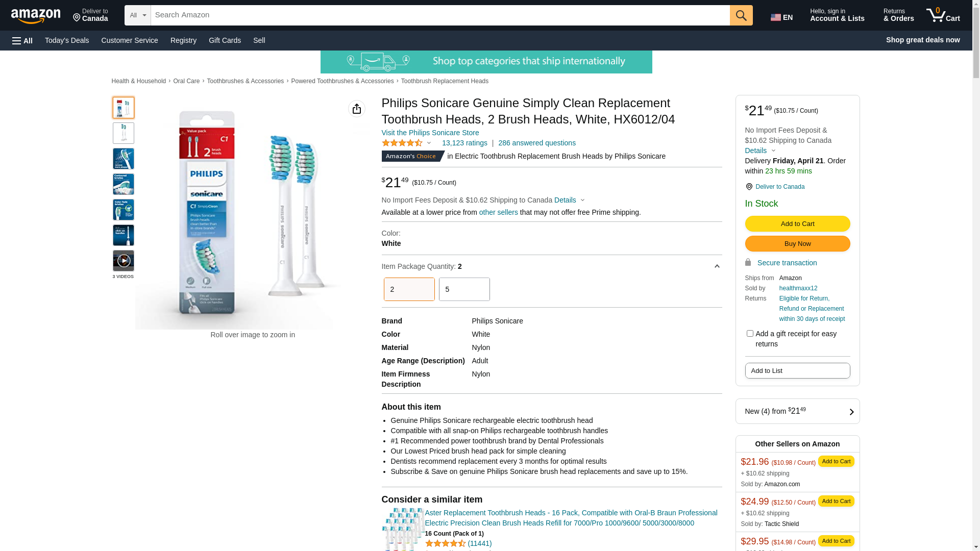Image resolution: width=980 pixels, height=551 pixels.
Task: Select the second product image thumbnail
Action: click(x=124, y=133)
